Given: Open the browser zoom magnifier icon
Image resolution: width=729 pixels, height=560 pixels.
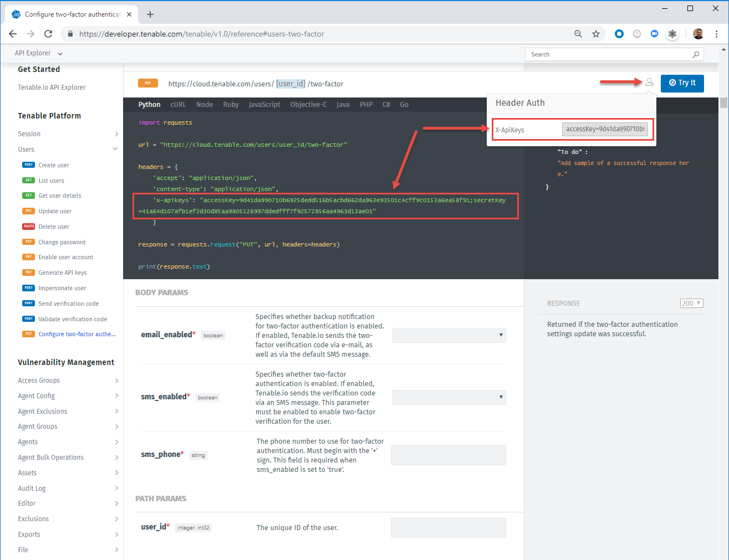Looking at the screenshot, I should [x=578, y=34].
